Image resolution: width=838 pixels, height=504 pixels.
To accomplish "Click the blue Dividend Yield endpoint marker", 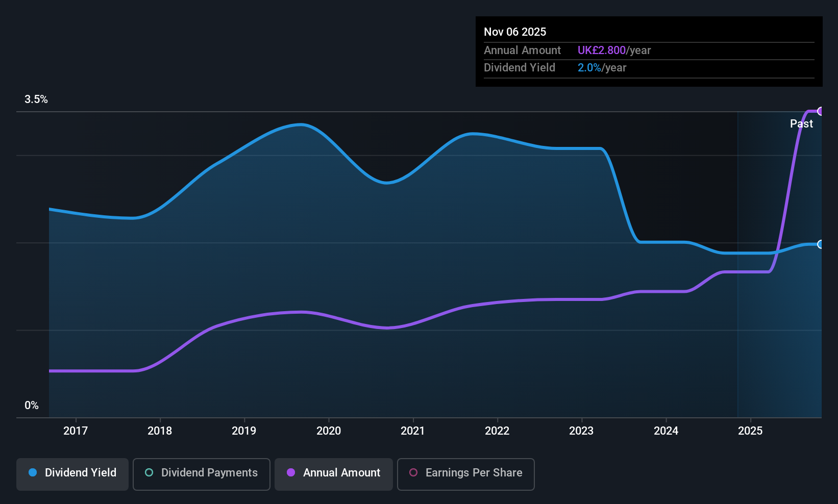I will click(820, 244).
